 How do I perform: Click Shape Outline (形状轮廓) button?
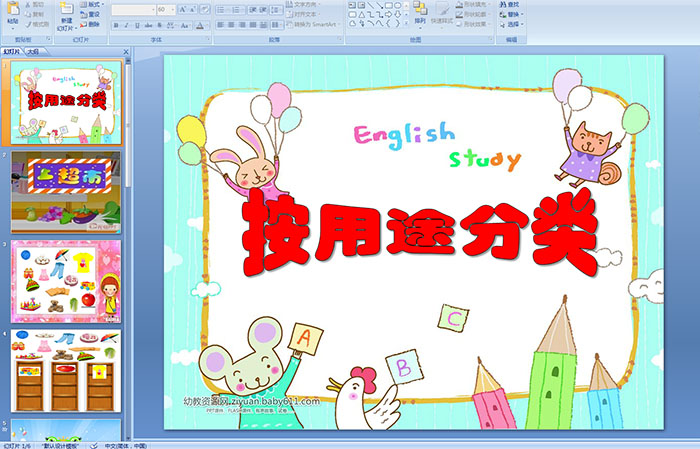pyautogui.click(x=473, y=14)
